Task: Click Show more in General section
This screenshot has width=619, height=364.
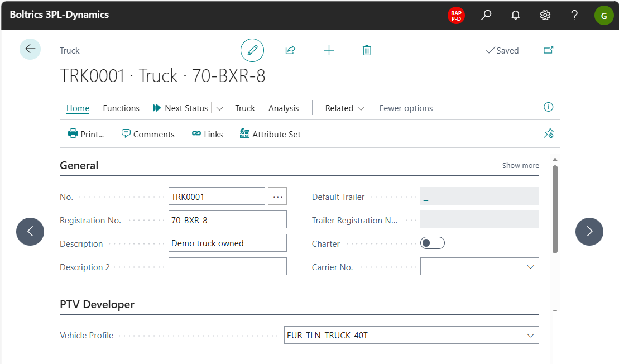Action: coord(520,165)
